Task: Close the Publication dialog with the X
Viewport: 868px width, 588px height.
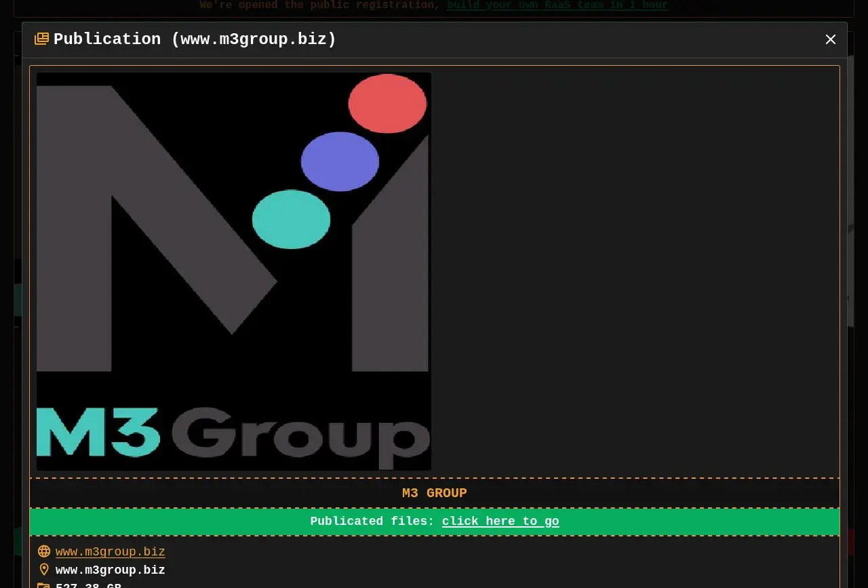Action: tap(831, 39)
